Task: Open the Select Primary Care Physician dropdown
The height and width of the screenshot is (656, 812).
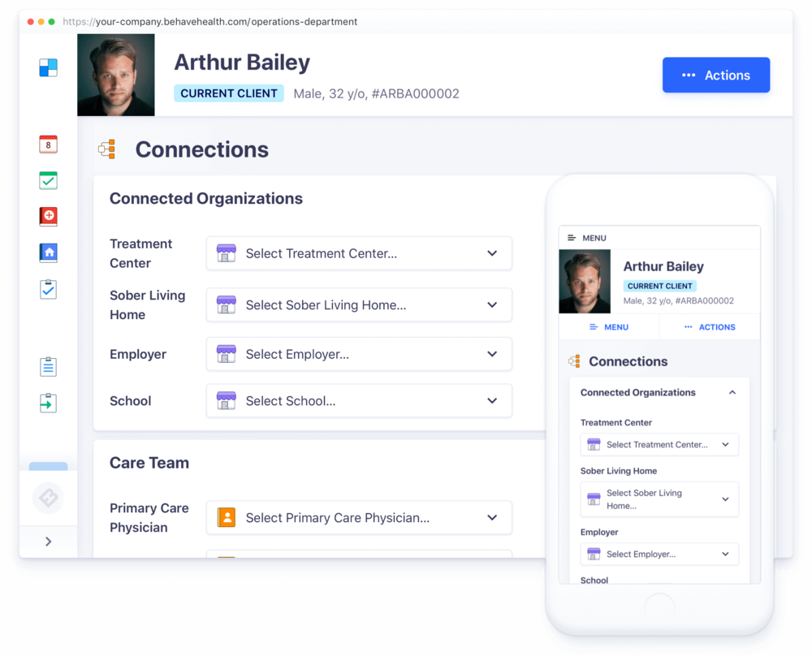Action: point(359,518)
